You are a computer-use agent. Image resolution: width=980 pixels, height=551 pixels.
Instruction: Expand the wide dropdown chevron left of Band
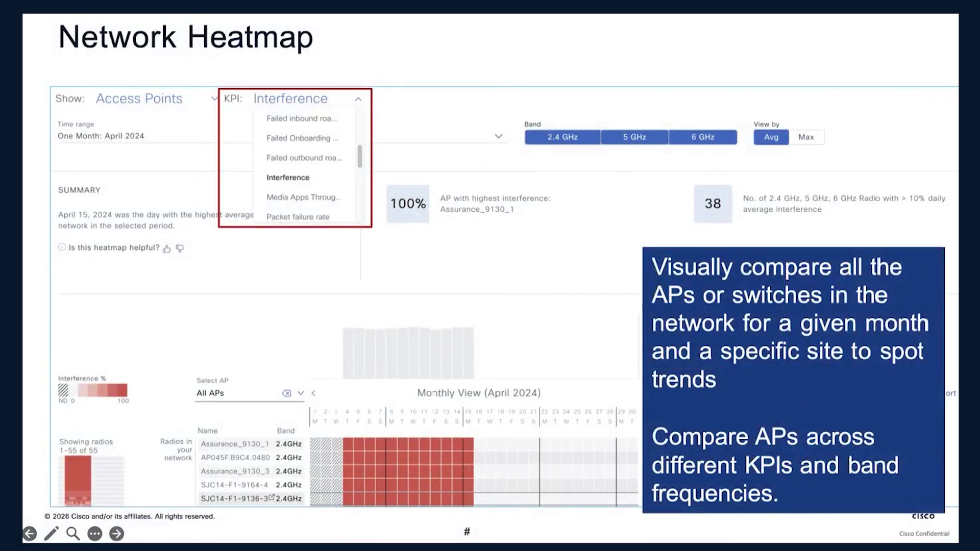click(499, 136)
